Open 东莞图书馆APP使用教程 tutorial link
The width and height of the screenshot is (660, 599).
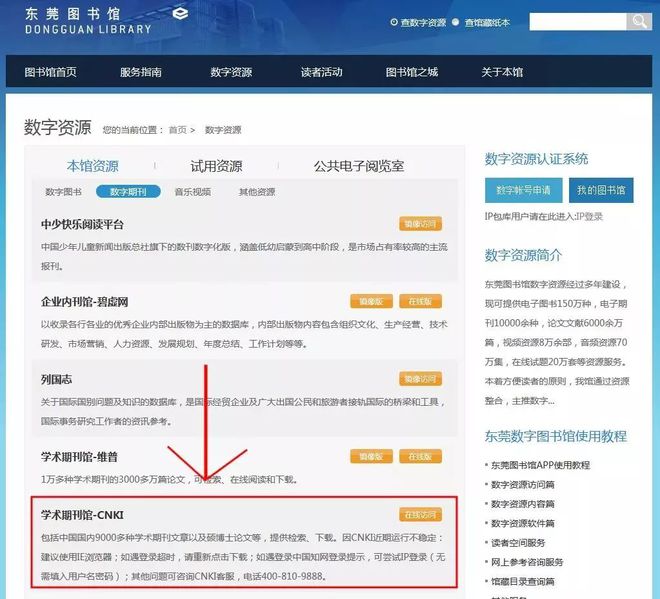pyautogui.click(x=540, y=465)
